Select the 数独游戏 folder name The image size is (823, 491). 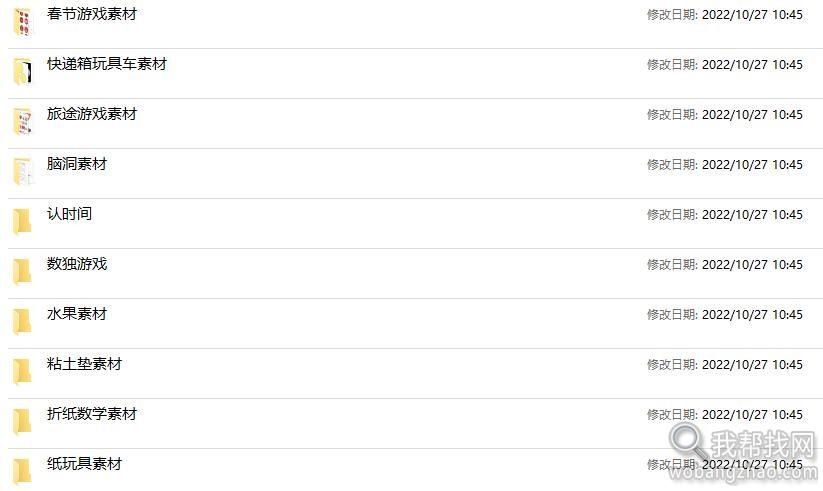[77, 264]
